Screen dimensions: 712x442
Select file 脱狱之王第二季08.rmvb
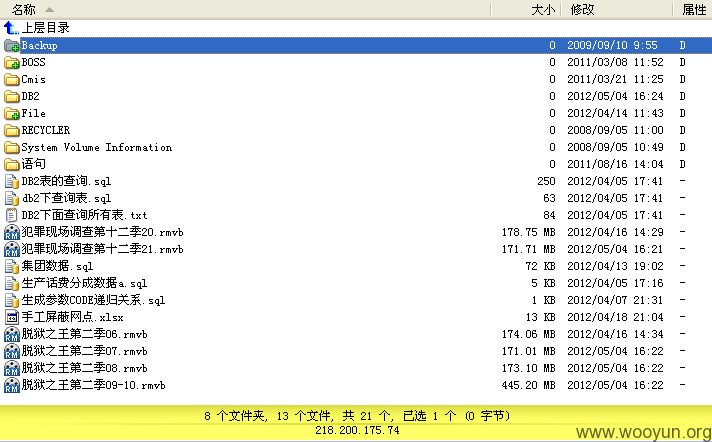coord(84,368)
